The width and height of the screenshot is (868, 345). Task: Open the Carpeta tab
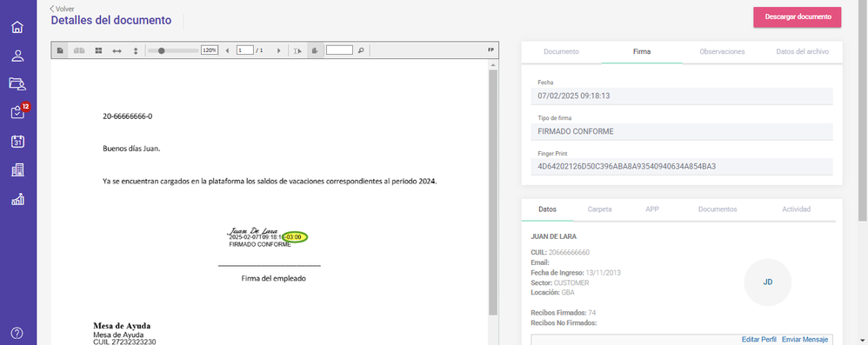pyautogui.click(x=599, y=209)
